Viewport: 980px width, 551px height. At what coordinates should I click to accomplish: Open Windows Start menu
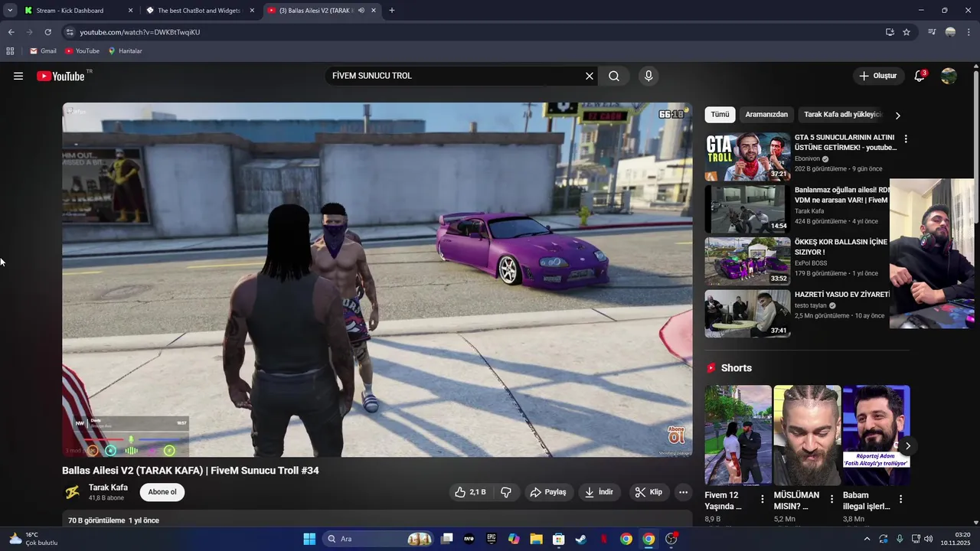point(309,539)
